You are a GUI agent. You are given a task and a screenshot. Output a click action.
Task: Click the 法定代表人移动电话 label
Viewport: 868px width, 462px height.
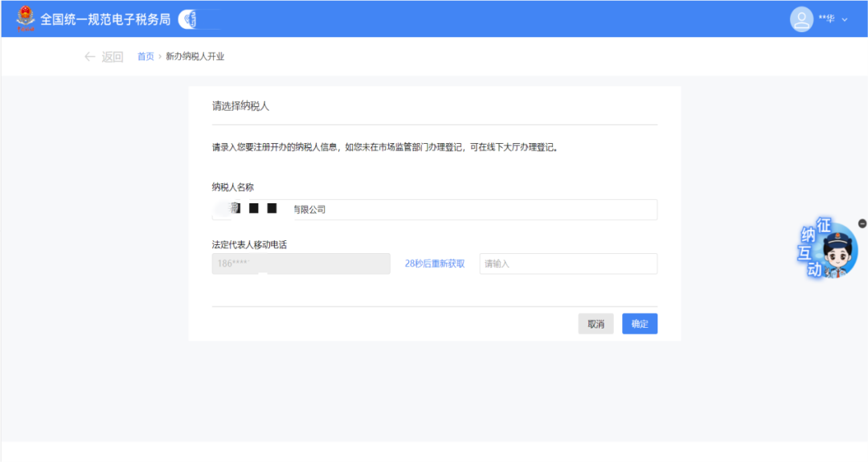pos(249,244)
